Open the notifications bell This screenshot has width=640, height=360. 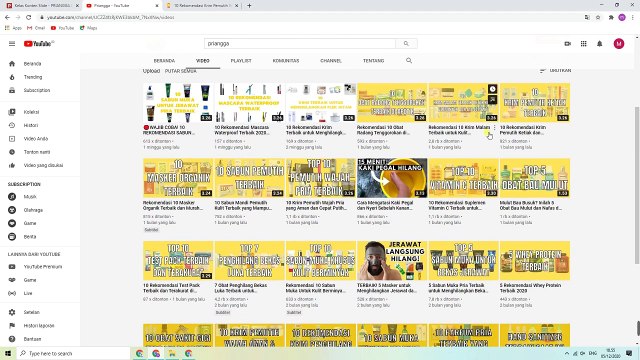pyautogui.click(x=600, y=44)
